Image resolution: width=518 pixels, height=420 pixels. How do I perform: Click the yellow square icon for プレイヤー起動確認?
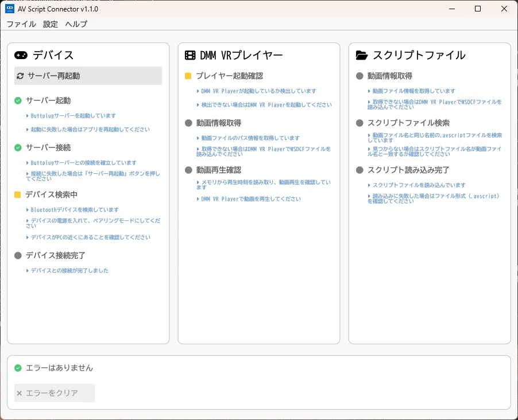point(188,76)
